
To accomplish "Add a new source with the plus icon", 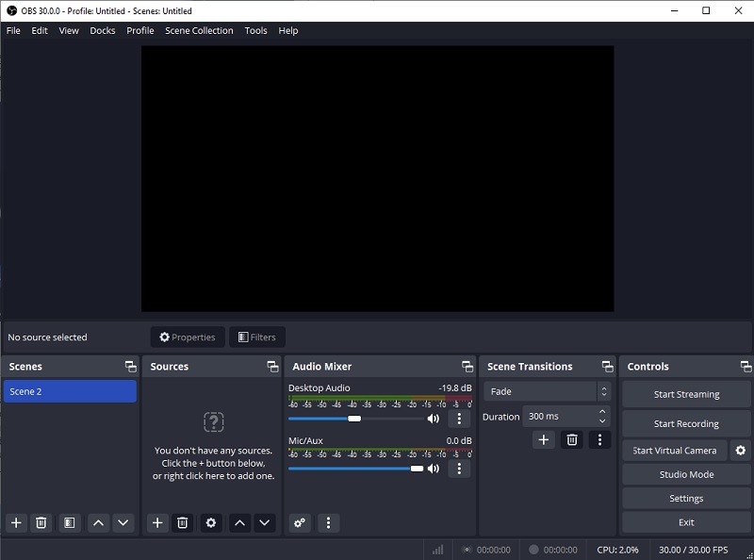I will (x=156, y=522).
